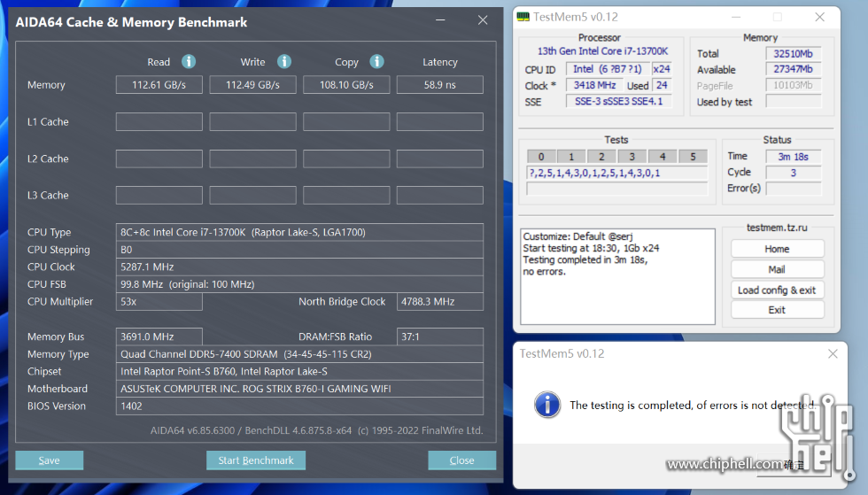This screenshot has width=868, height=495.
Task: Click the Memory Latency value 58.9 ns
Action: pyautogui.click(x=440, y=85)
